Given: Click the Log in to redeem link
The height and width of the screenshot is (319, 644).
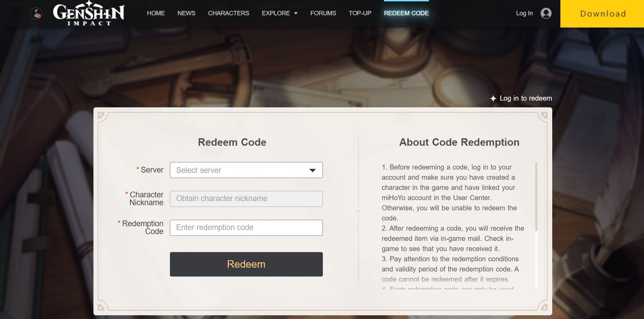Looking at the screenshot, I should (526, 99).
